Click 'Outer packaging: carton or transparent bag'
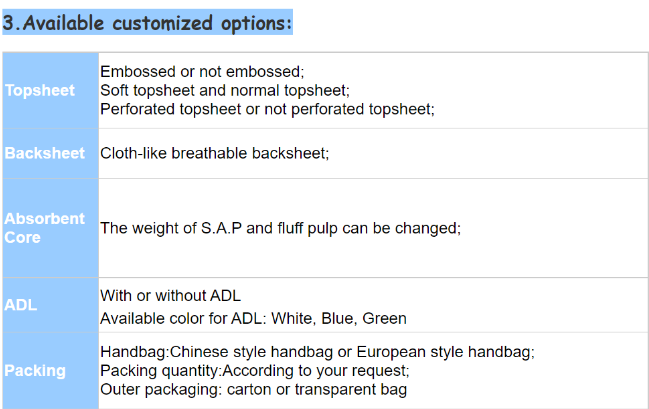This screenshot has width=649, height=409. pyautogui.click(x=253, y=390)
